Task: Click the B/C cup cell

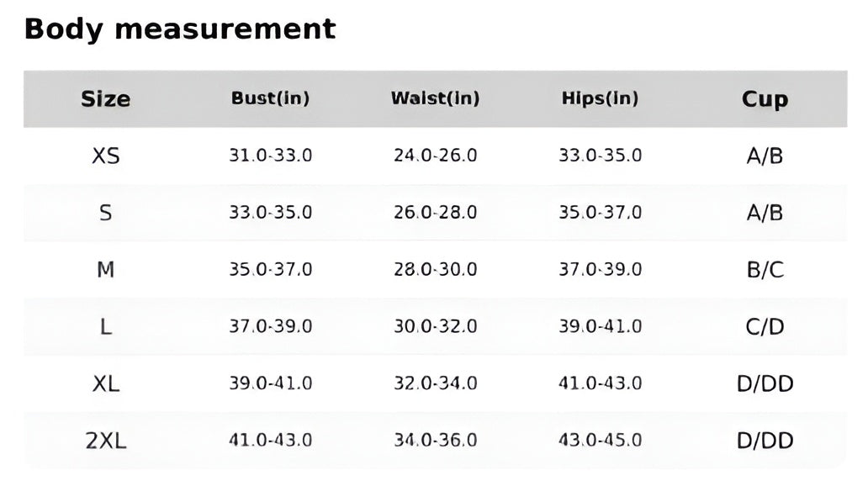Action: point(765,270)
